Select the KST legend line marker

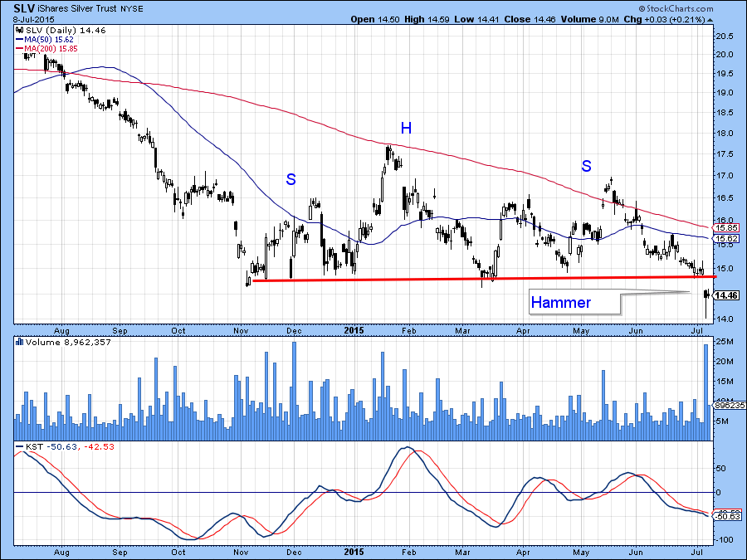pos(20,446)
